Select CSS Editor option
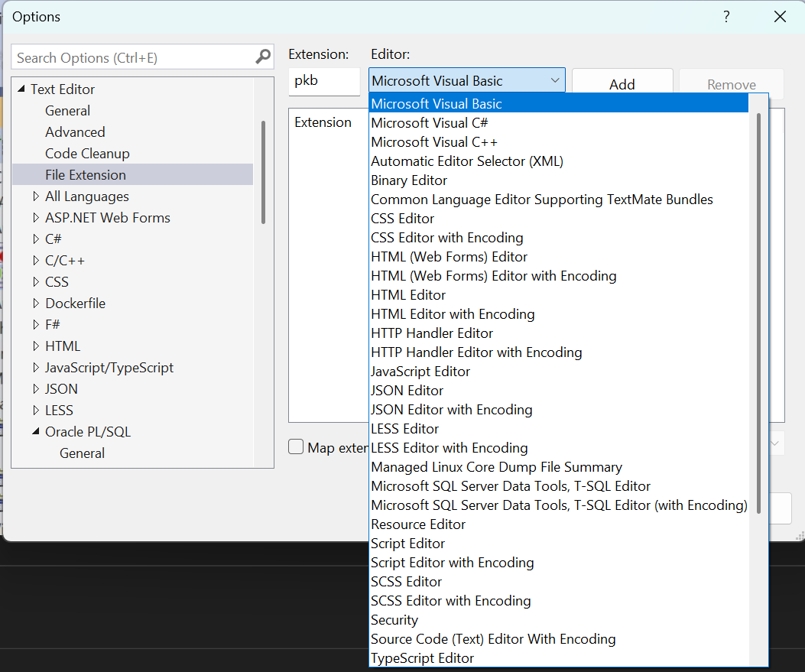The width and height of the screenshot is (805, 672). 559,218
